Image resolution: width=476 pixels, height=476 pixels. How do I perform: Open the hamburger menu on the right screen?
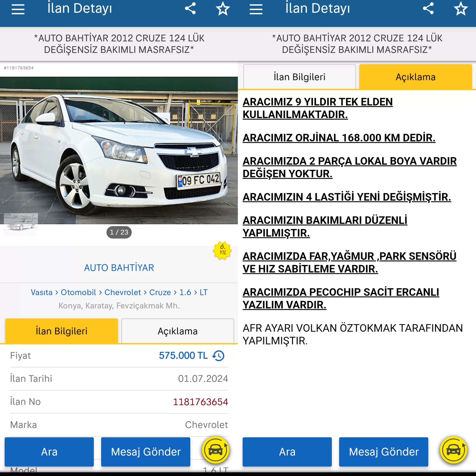[256, 9]
